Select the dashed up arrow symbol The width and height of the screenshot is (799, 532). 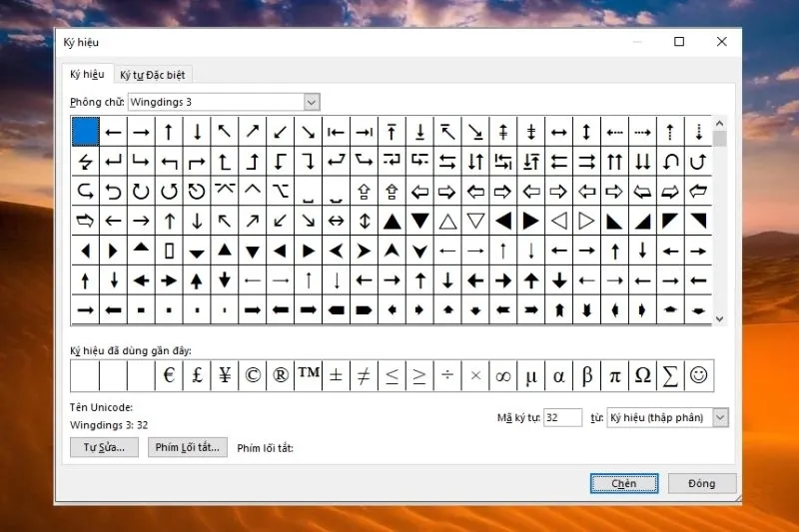click(670, 132)
